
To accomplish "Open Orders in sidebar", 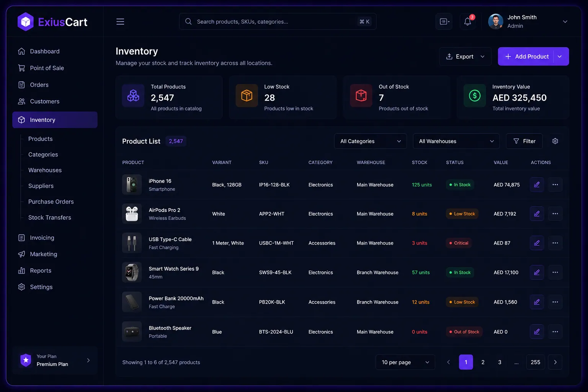I will pyautogui.click(x=55, y=85).
